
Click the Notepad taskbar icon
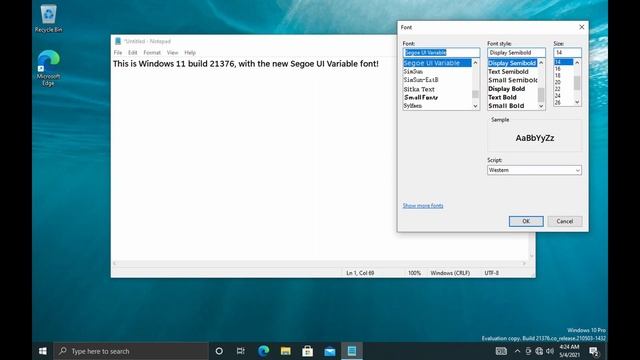coord(352,351)
